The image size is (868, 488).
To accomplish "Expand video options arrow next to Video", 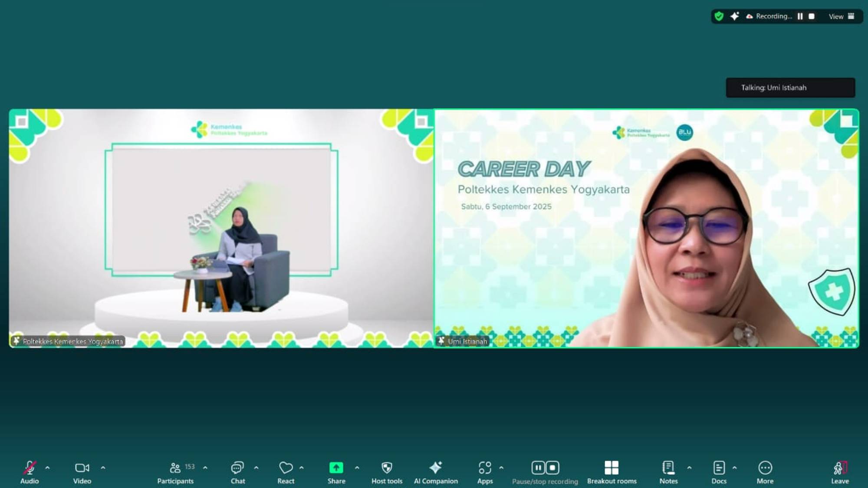I will (103, 468).
